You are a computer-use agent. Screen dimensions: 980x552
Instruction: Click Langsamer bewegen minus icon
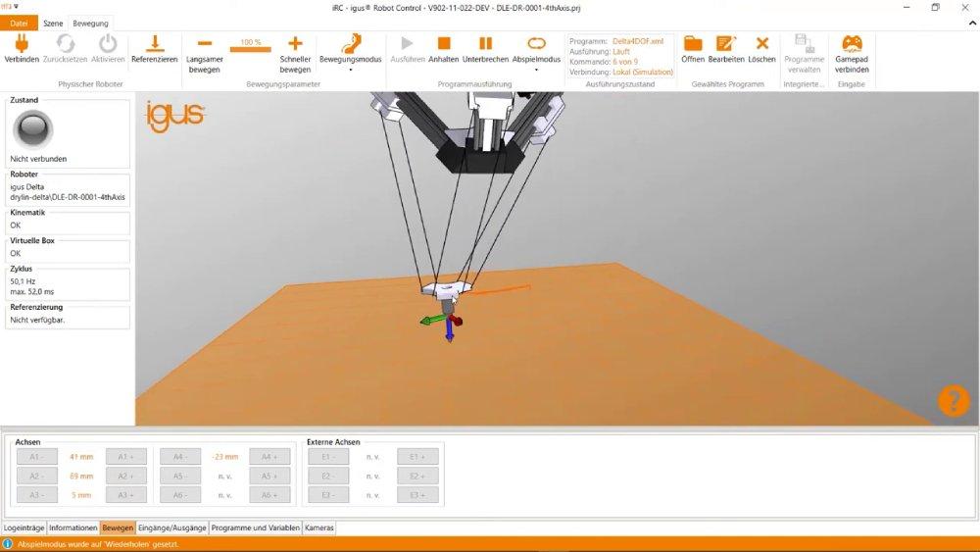click(204, 44)
